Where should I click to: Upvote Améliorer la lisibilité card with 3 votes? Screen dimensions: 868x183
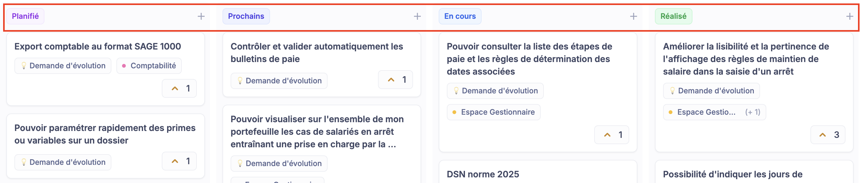coord(828,135)
